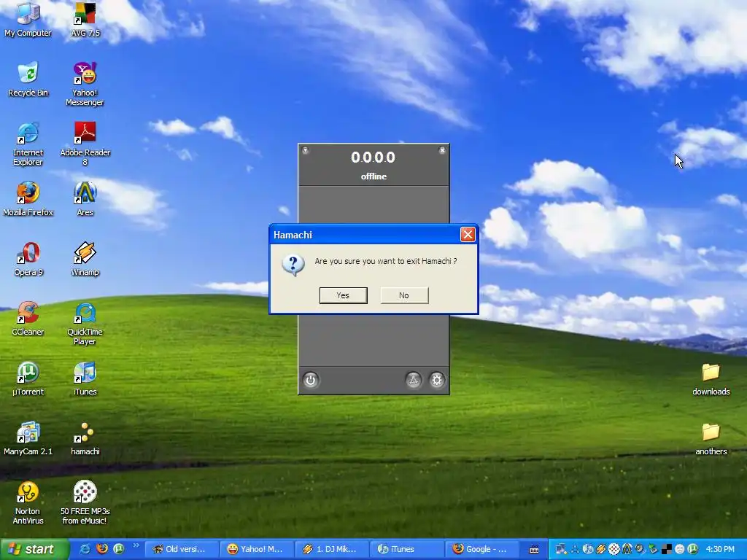The width and height of the screenshot is (747, 560).
Task: Close the Hamachi confirmation dialog
Action: (468, 234)
